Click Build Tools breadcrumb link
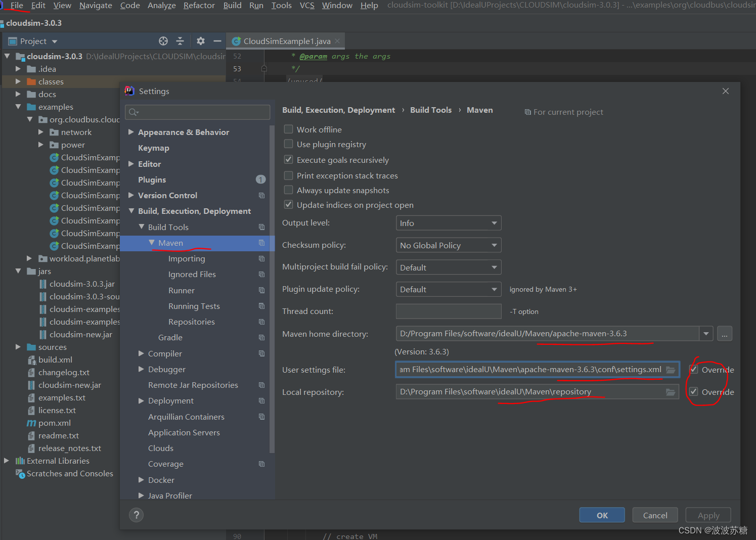The height and width of the screenshot is (540, 756). click(x=431, y=110)
